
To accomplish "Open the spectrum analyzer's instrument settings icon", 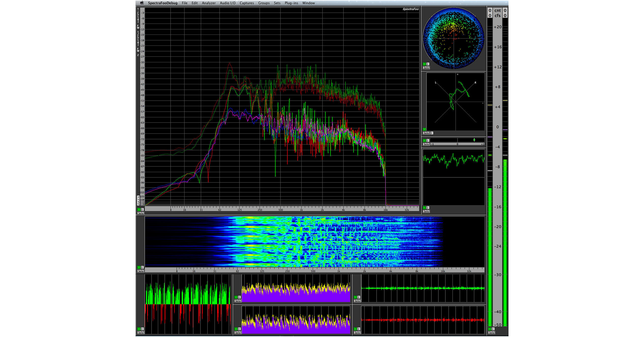I will click(142, 209).
